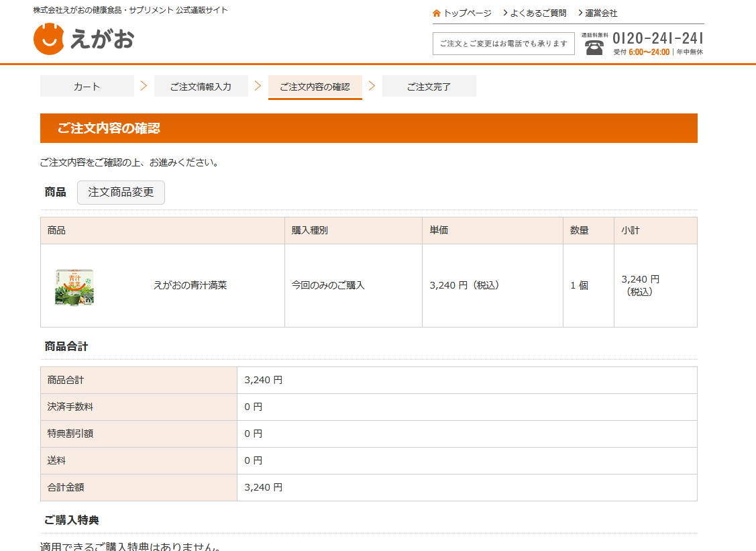Select the ご注文情報入力 step tab
Viewport: 756px width, 551px height.
(x=201, y=87)
